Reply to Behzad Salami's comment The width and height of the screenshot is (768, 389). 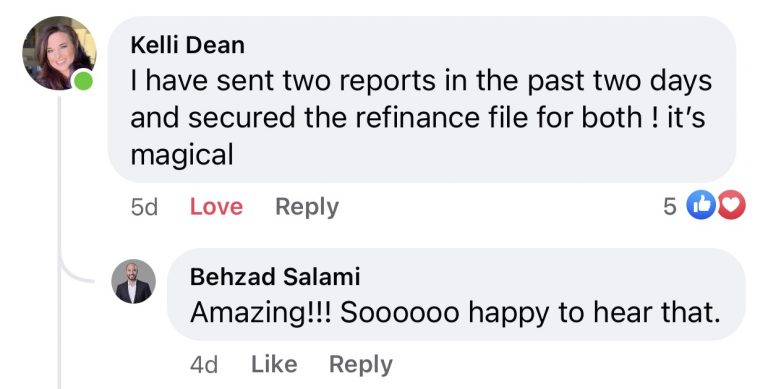[361, 365]
